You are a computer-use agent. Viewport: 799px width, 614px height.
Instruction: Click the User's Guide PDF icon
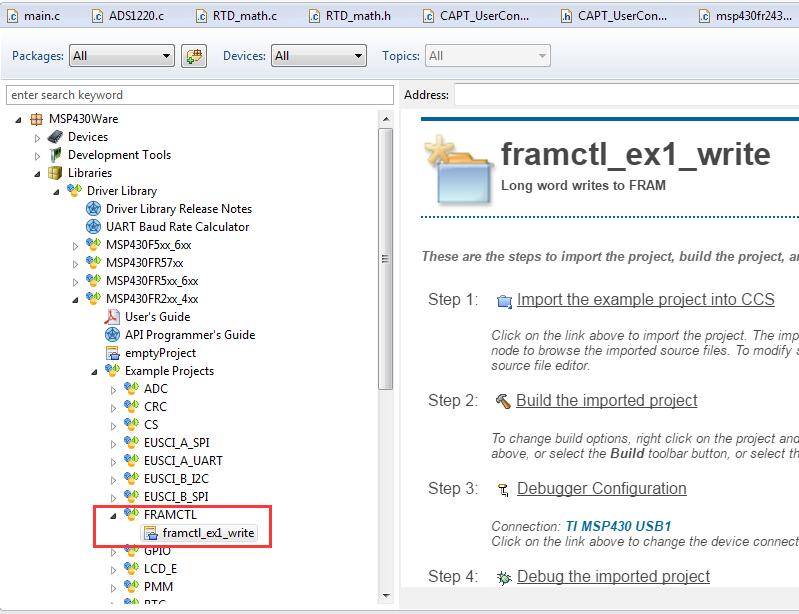(112, 316)
